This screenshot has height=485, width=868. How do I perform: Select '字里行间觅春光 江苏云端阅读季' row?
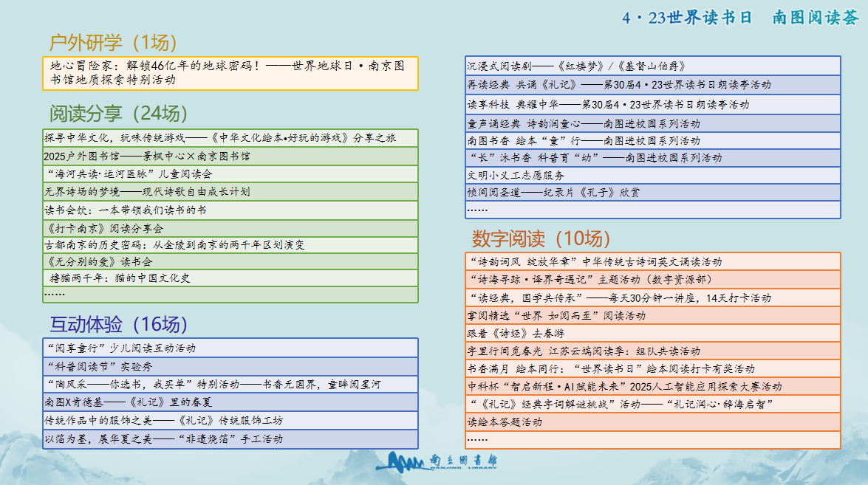click(x=653, y=351)
